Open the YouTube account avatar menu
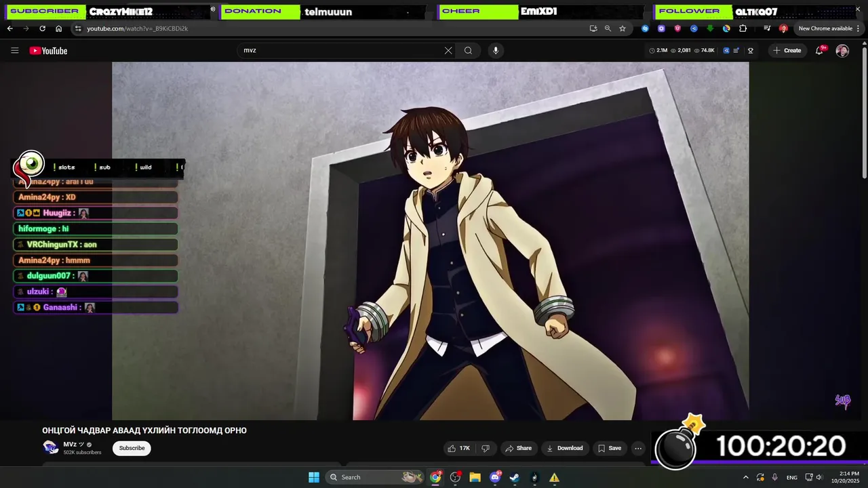This screenshot has width=868, height=488. click(842, 51)
